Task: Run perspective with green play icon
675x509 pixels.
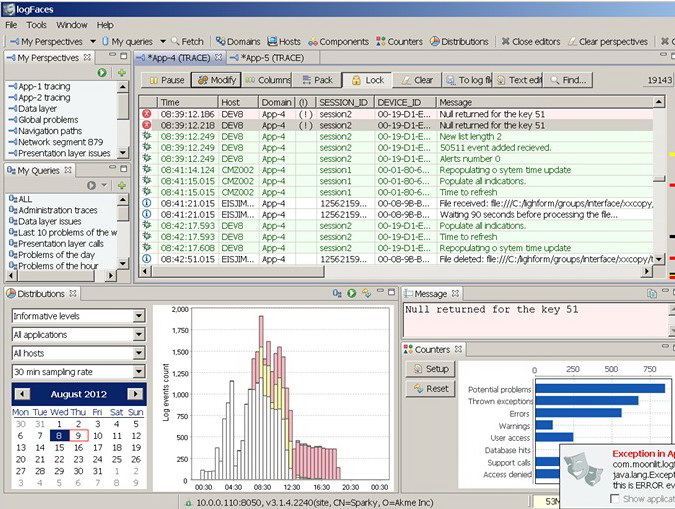Action: point(103,73)
